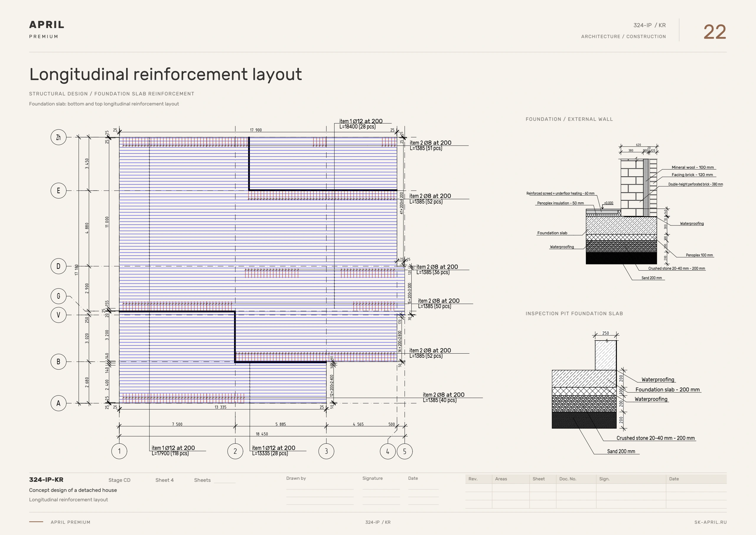Click the 'Facing brick - 120 mm' label

point(692,175)
